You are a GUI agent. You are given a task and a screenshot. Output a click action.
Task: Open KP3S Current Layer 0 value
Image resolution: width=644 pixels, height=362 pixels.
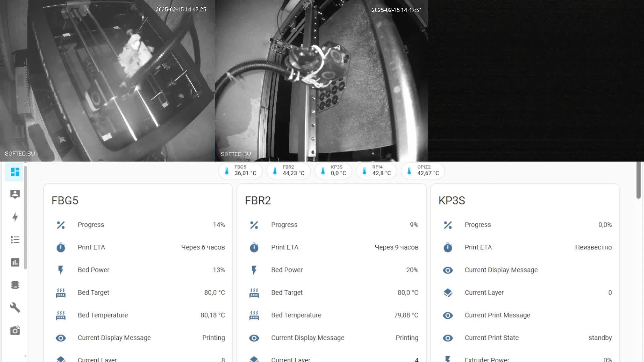pyautogui.click(x=610, y=292)
